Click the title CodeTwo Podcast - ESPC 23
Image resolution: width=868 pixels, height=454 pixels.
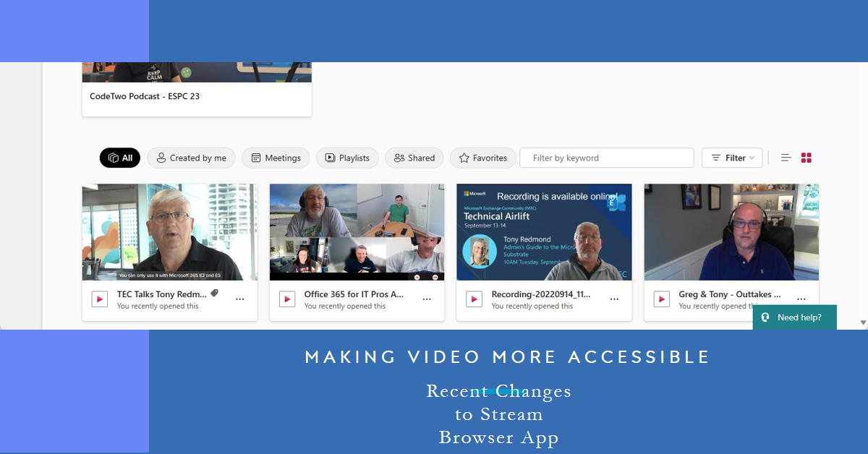point(145,96)
